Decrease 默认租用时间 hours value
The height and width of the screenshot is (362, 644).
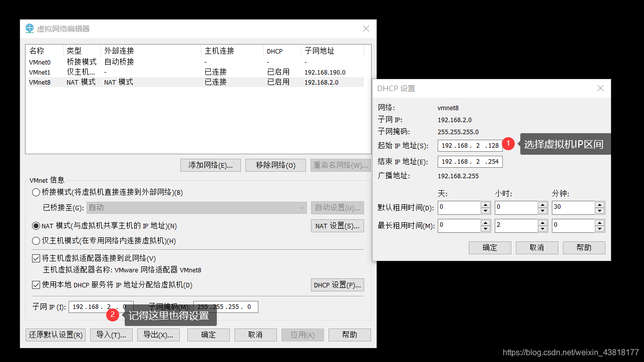coord(542,211)
